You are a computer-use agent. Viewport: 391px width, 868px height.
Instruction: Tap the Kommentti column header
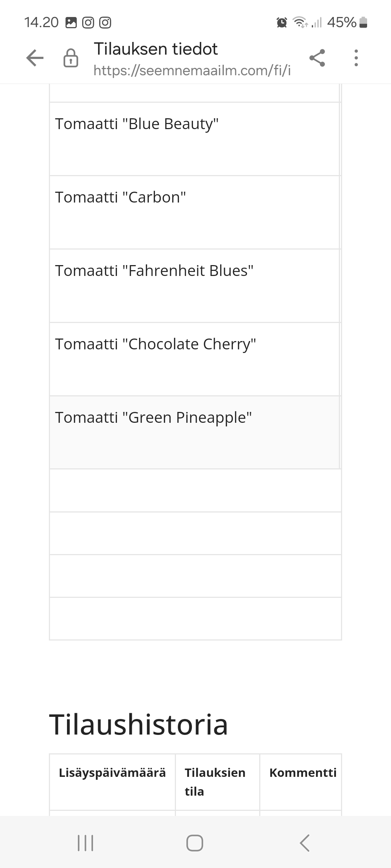[303, 773]
